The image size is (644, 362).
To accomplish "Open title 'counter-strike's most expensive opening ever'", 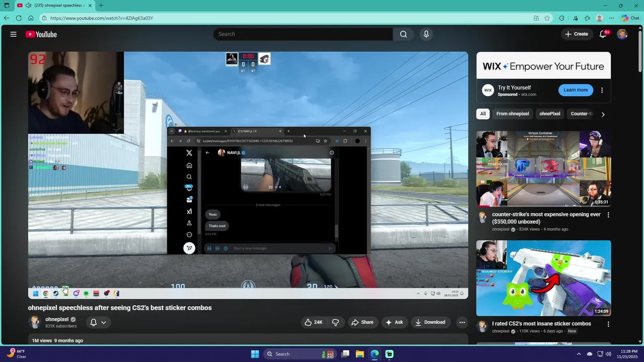I will [546, 218].
